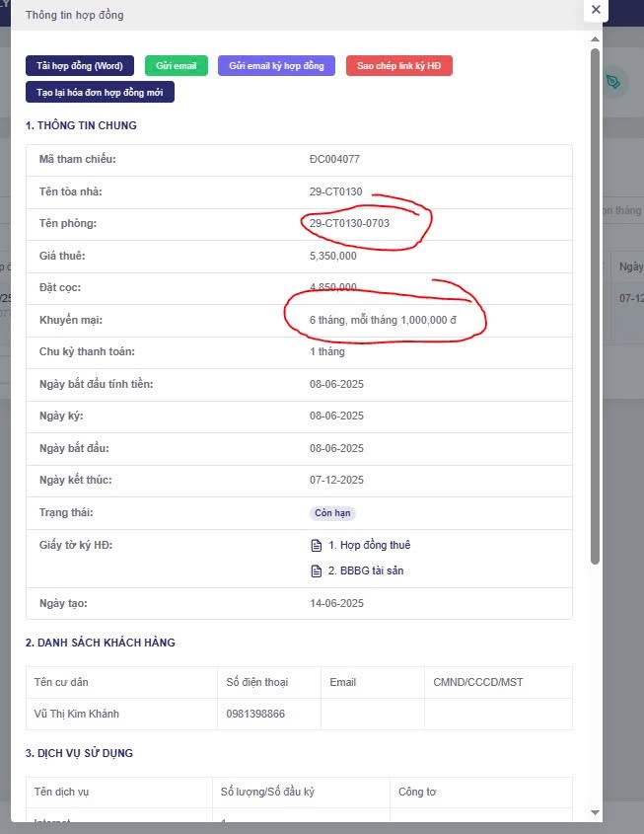Click the green icon behind the dialog
This screenshot has height=834, width=644.
tap(613, 82)
